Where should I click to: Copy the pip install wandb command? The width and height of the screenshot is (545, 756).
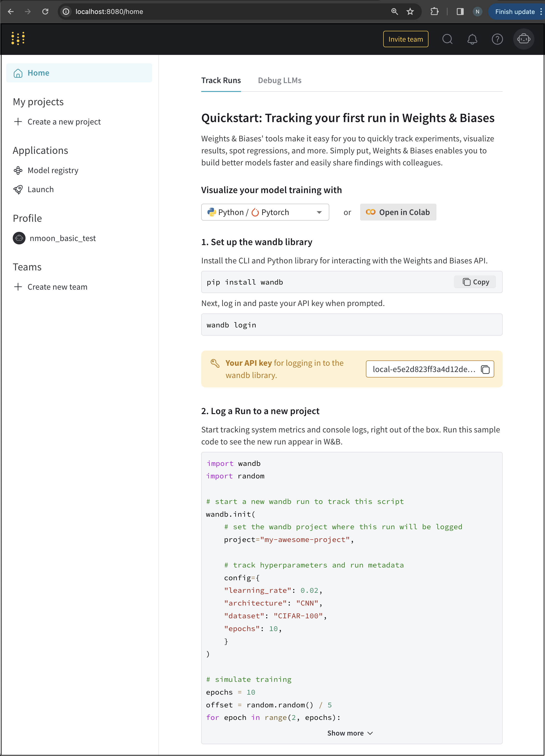coord(475,282)
